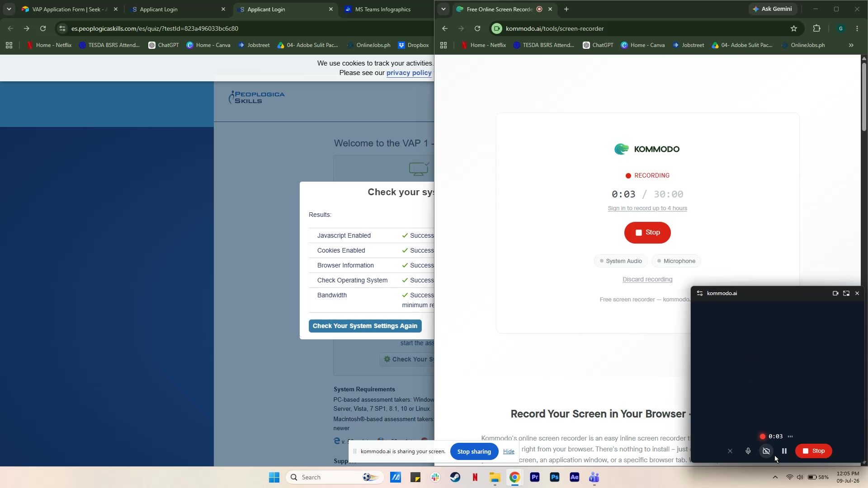Click the Peoplogica Skills logo
Image resolution: width=868 pixels, height=488 pixels.
[x=256, y=97]
